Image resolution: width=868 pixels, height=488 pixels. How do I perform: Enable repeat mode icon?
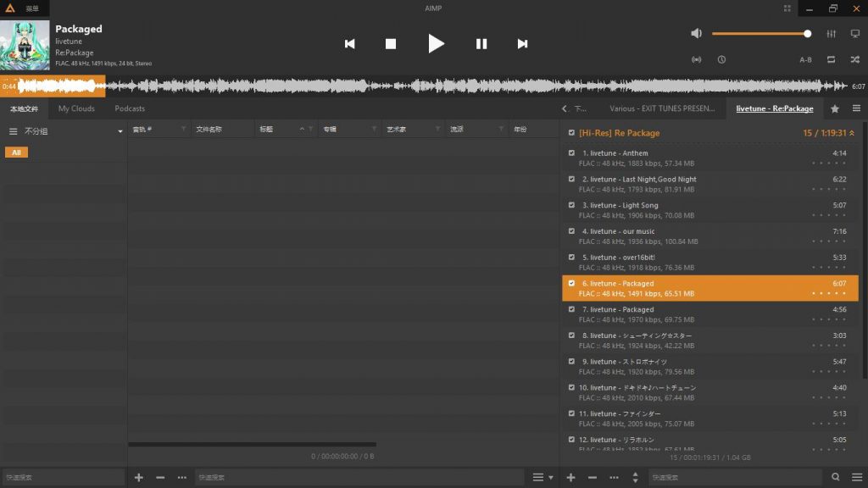pos(831,60)
